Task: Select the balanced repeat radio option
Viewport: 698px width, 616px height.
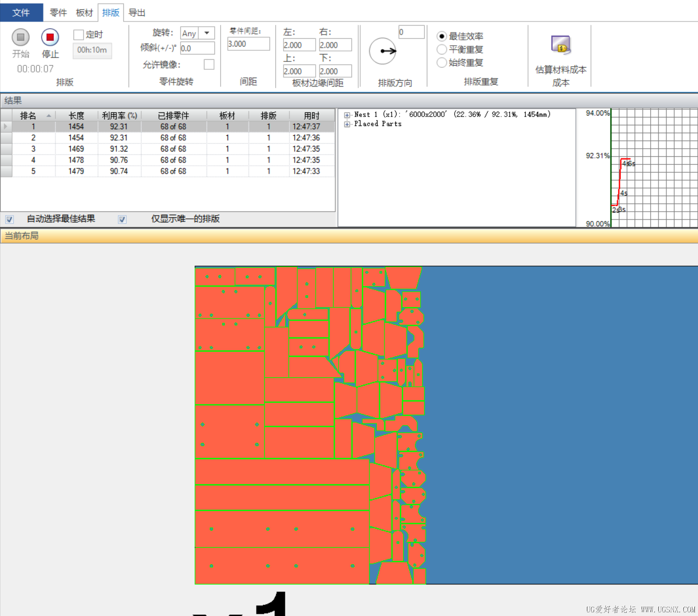Action: [x=442, y=49]
